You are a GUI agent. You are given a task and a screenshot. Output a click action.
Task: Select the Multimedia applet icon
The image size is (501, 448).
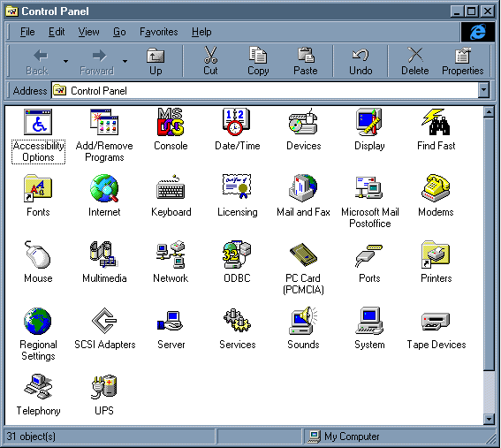[x=104, y=254]
